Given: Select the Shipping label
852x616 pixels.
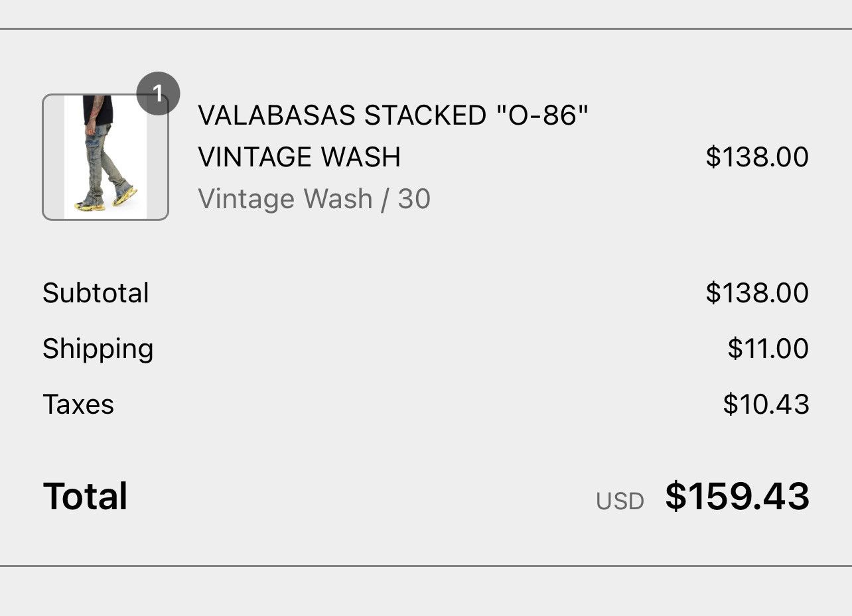Looking at the screenshot, I should [x=98, y=348].
